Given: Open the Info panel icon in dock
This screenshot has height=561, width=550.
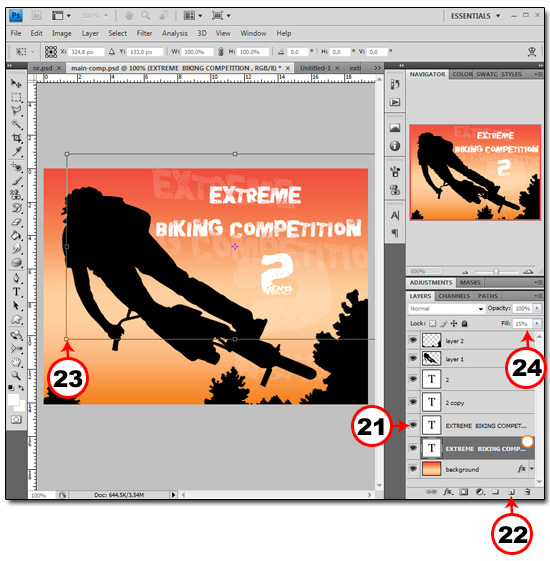Looking at the screenshot, I should click(395, 146).
